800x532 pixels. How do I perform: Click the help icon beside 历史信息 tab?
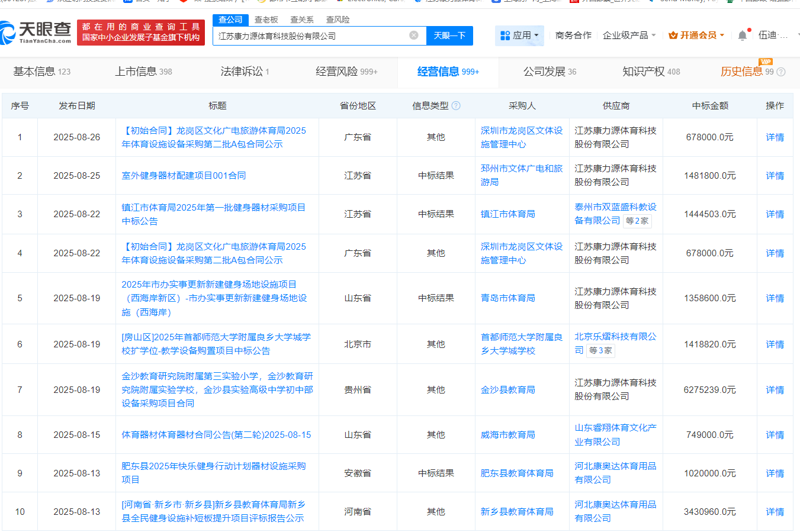781,72
